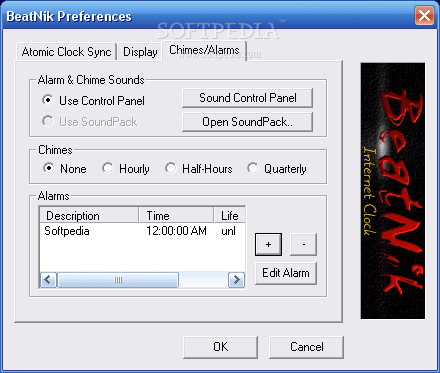Viewport: 440px width, 373px height.
Task: Close the BeatNik Preferences window
Action: coord(424,15)
